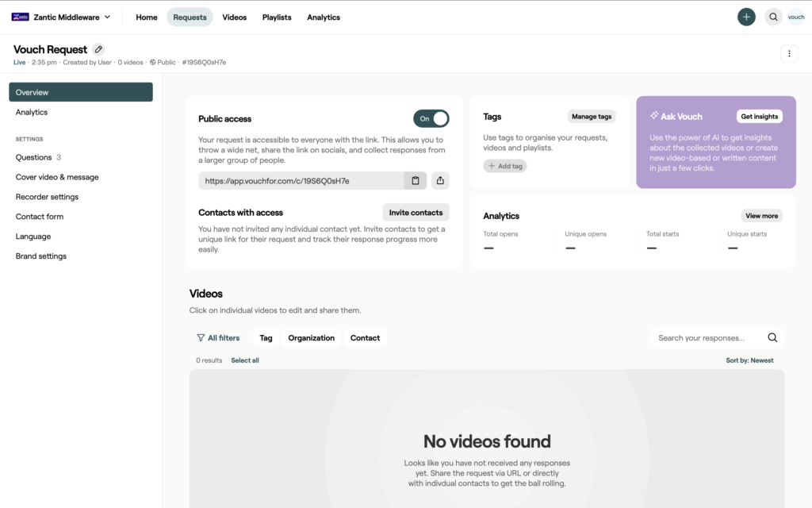Open the Contact filter
This screenshot has width=812, height=508.
(x=365, y=338)
